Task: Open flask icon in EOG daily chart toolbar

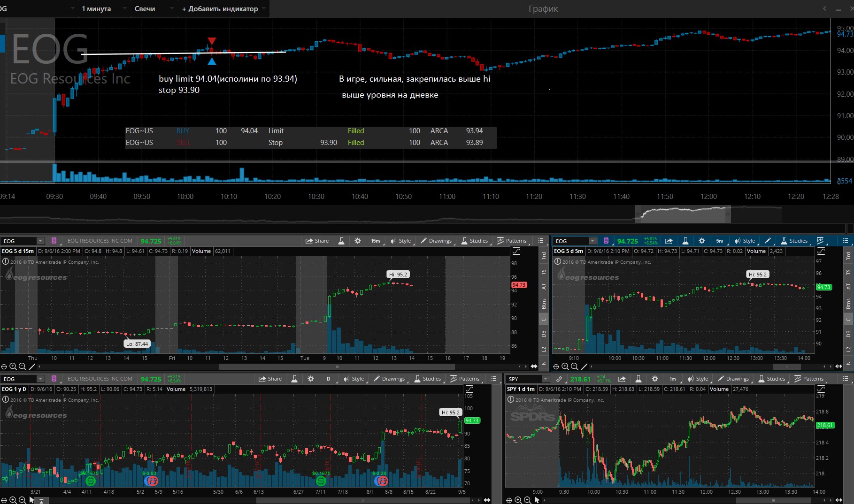Action: pos(294,379)
